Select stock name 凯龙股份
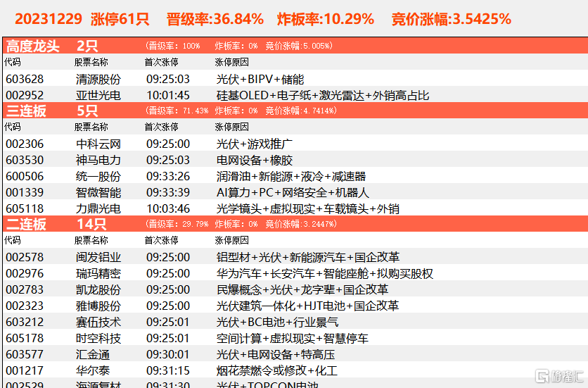 (x=98, y=289)
